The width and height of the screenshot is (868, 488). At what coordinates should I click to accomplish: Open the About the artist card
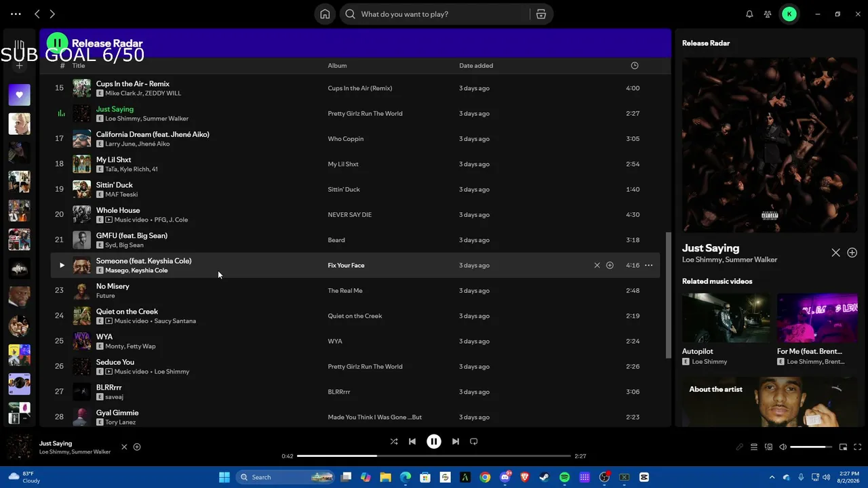(x=770, y=402)
